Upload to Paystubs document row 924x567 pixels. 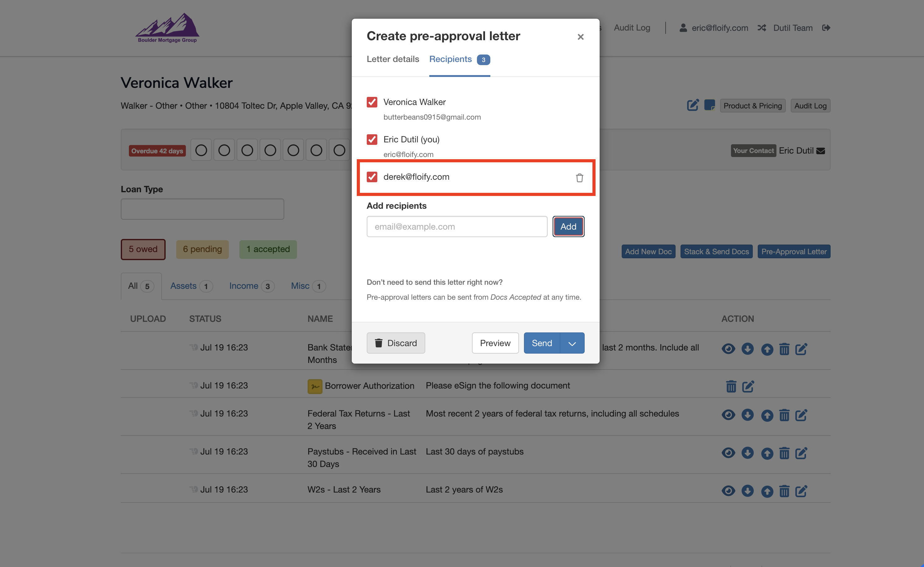click(x=767, y=453)
